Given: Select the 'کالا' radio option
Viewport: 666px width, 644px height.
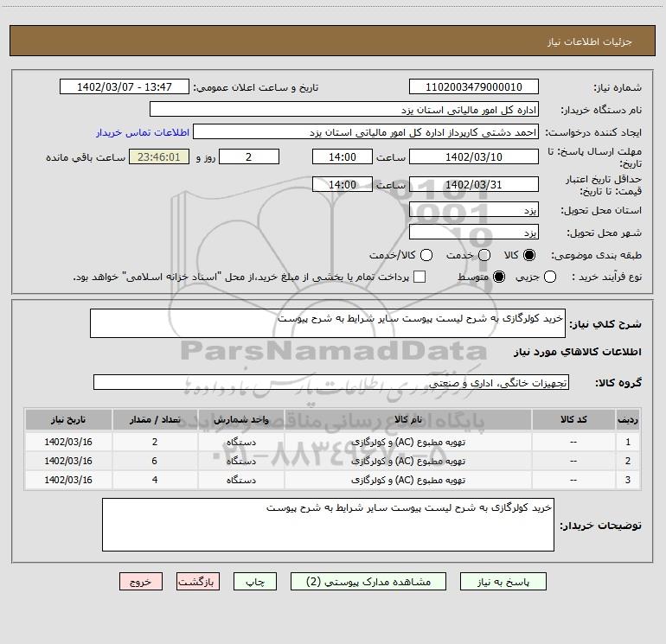Looking at the screenshot, I should pyautogui.click(x=529, y=255).
